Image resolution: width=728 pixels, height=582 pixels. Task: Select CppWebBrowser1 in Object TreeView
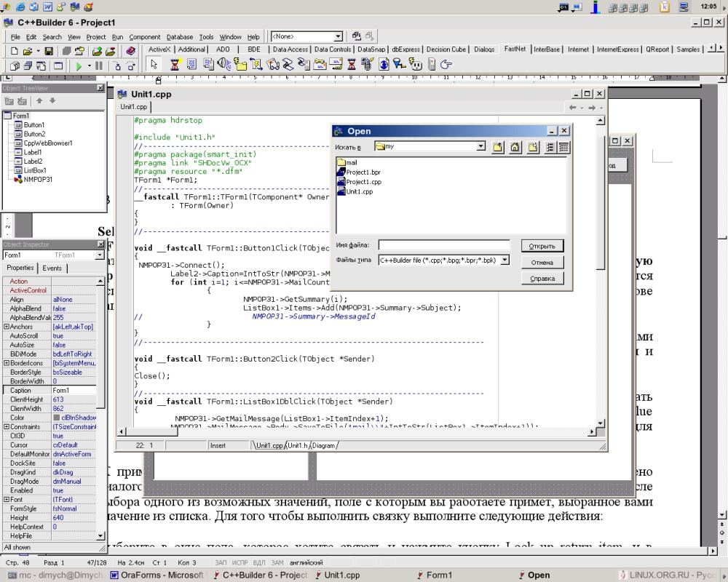pyautogui.click(x=48, y=143)
